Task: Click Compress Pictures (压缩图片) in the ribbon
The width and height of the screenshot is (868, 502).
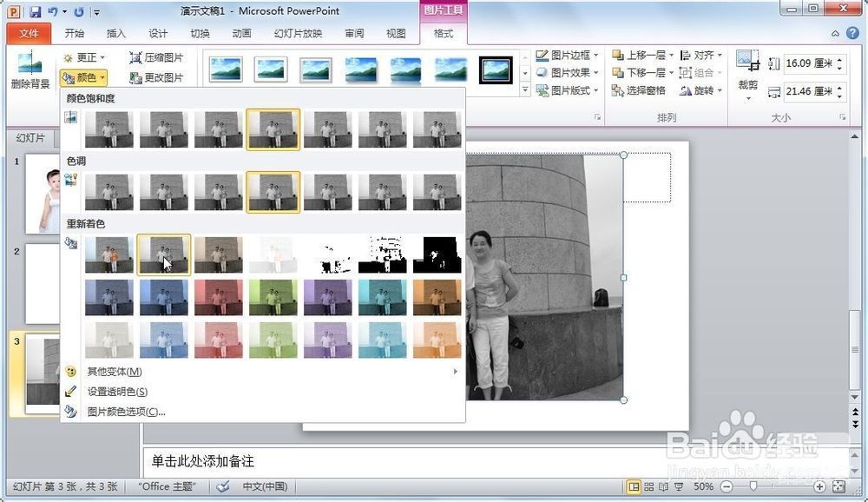Action: pyautogui.click(x=156, y=57)
